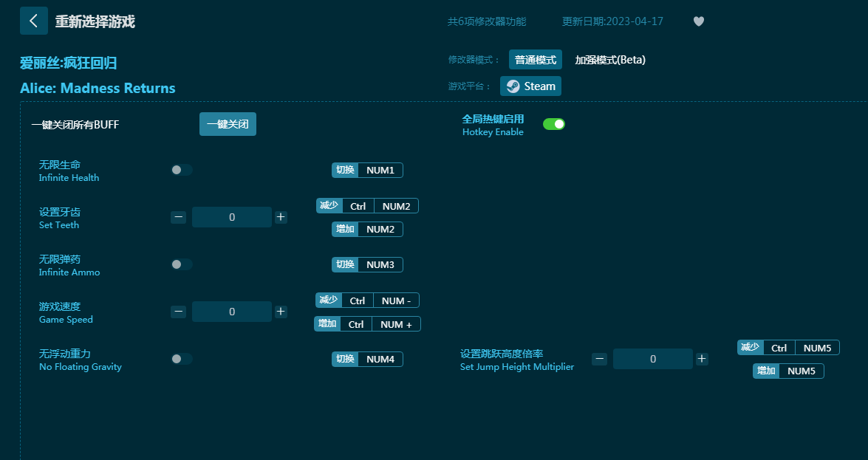Click 爱丽丝:疯狂回归 game name

[x=68, y=63]
